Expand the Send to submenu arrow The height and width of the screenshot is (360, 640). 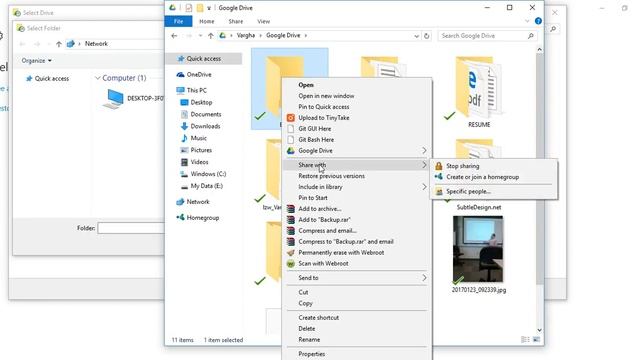[x=424, y=278]
